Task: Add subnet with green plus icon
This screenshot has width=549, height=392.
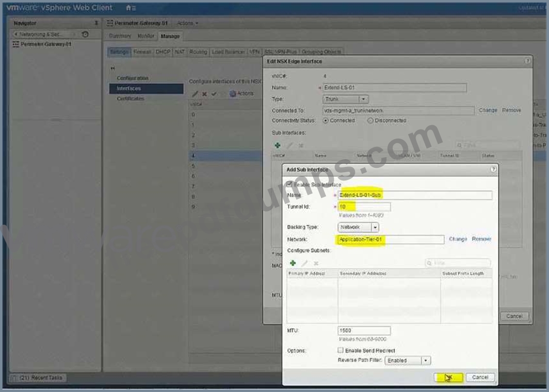Action: (x=293, y=263)
